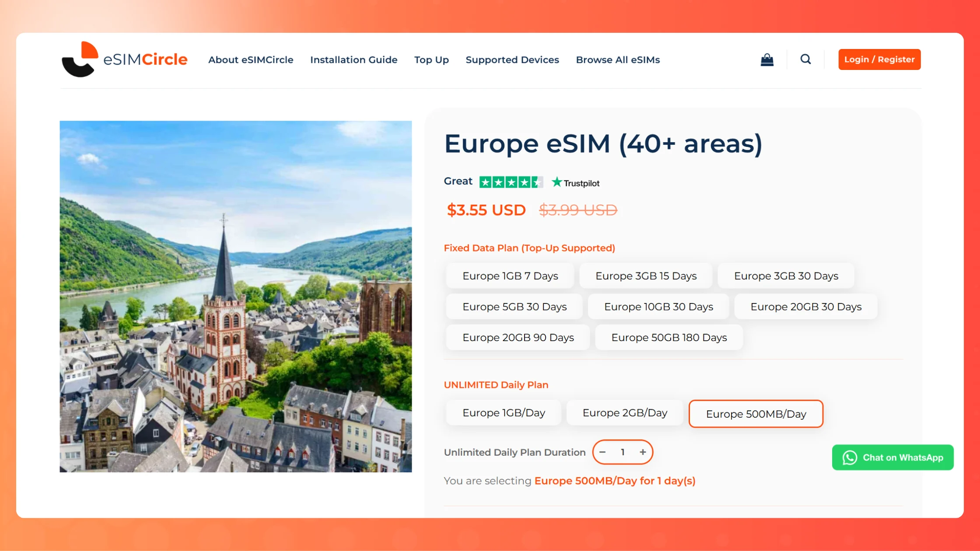Browse All eSIMs navigation link
Viewport: 980px width, 551px height.
tap(618, 60)
